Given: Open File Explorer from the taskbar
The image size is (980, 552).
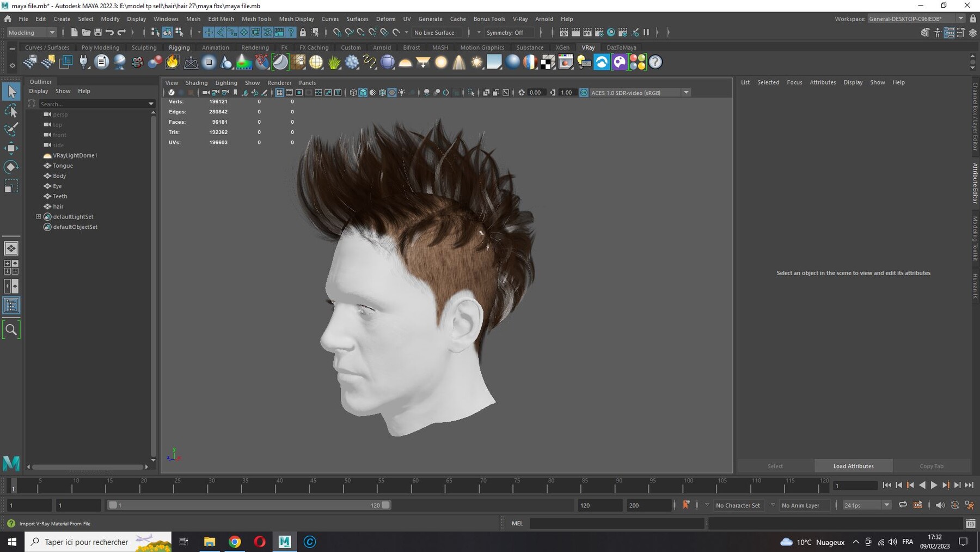Looking at the screenshot, I should pos(210,542).
